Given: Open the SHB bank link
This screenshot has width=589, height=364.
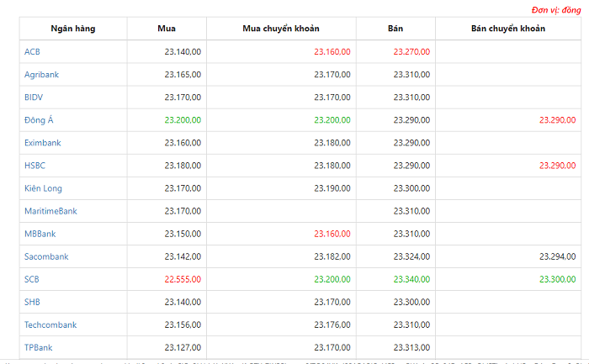Looking at the screenshot, I should (32, 302).
